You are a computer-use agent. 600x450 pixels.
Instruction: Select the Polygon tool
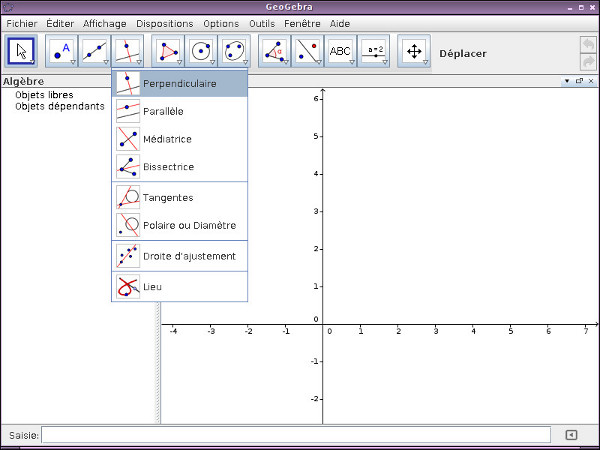tap(168, 51)
